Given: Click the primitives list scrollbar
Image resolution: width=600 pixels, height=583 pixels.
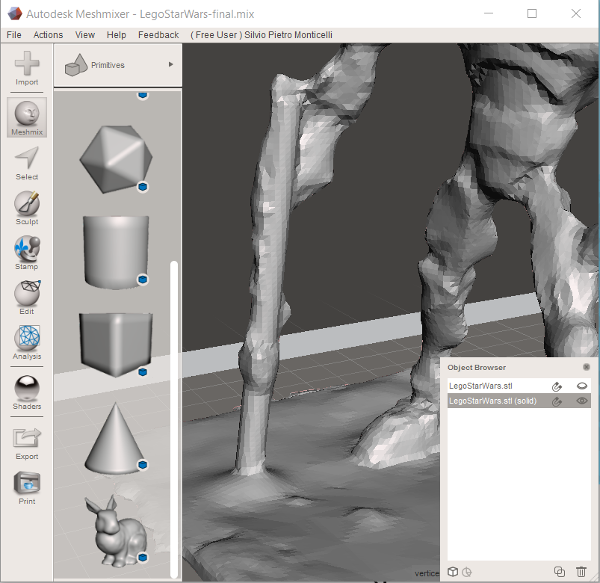Looking at the screenshot, I should point(174,419).
